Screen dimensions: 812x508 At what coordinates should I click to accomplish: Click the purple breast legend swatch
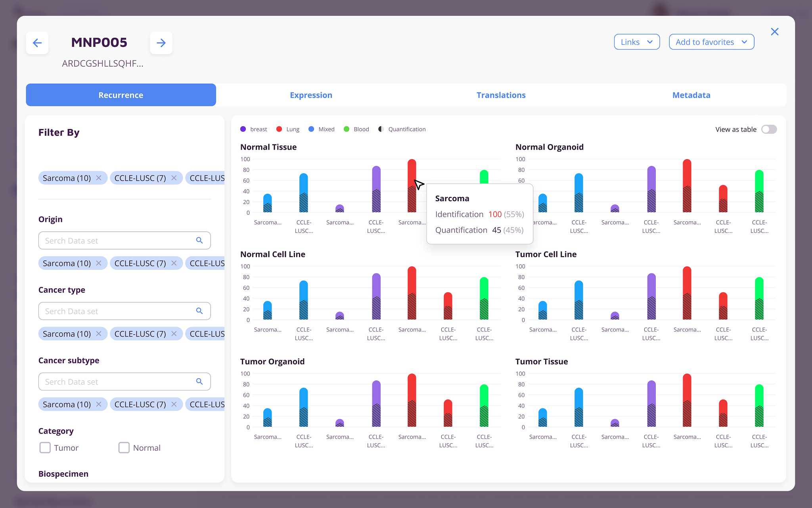click(x=243, y=129)
